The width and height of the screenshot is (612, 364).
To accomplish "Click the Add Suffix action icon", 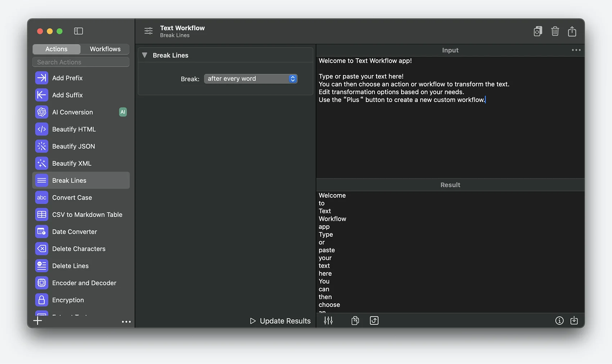I will coord(42,95).
